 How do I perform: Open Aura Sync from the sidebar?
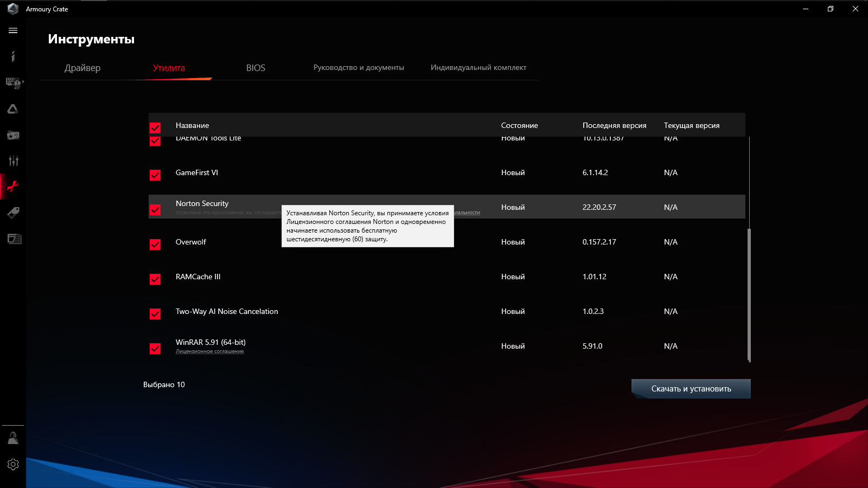point(12,108)
